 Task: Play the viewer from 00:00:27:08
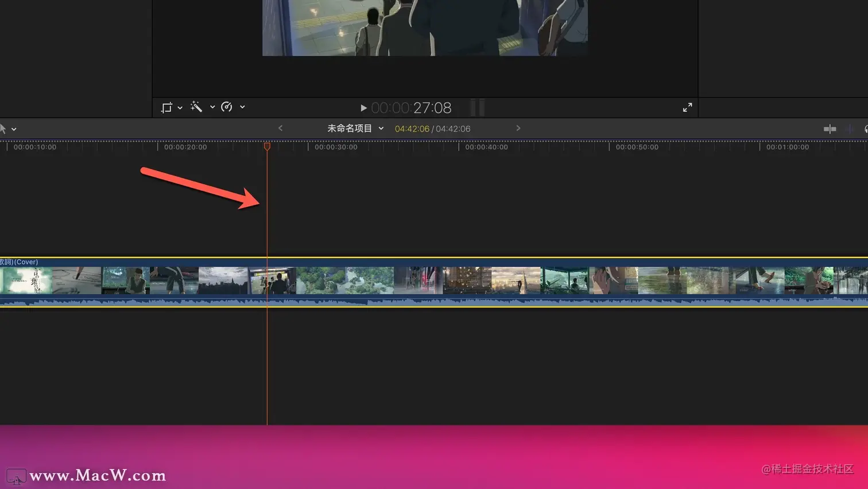(363, 108)
